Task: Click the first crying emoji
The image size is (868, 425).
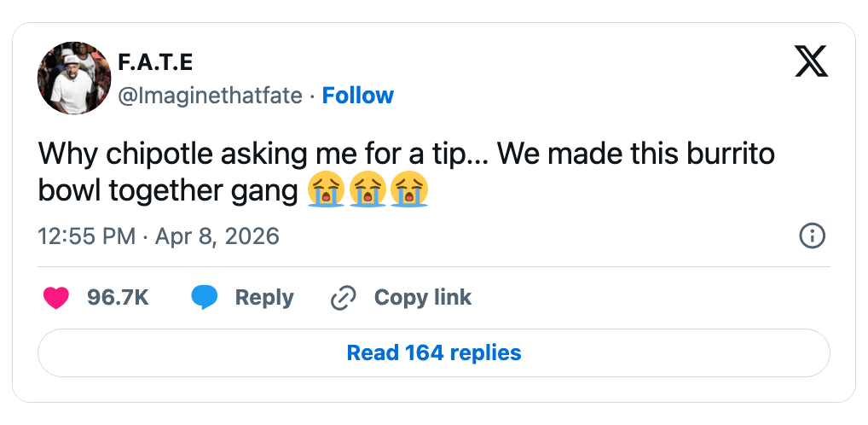Action: (327, 189)
